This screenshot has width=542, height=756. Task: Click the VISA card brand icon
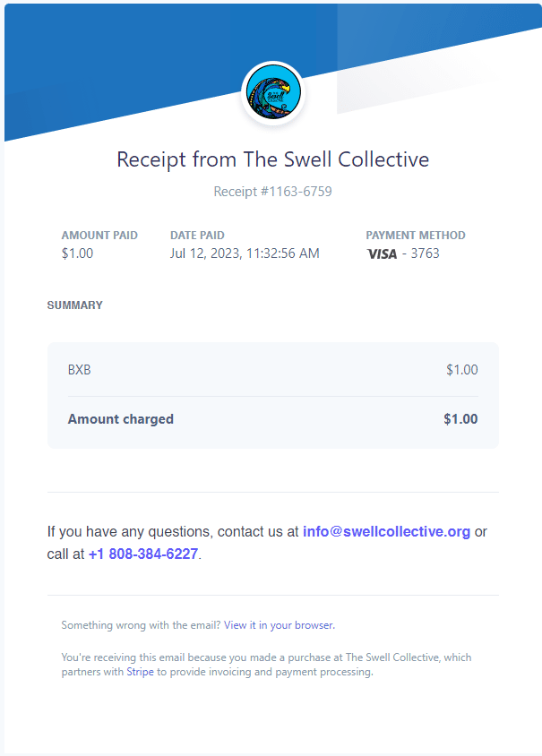[382, 253]
